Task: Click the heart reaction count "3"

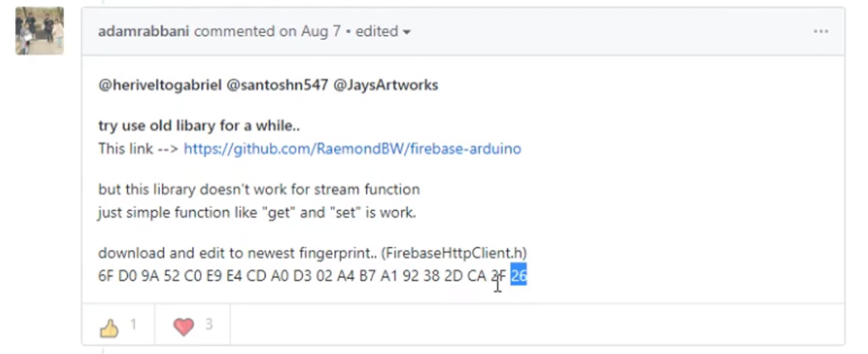Action: pos(209,324)
